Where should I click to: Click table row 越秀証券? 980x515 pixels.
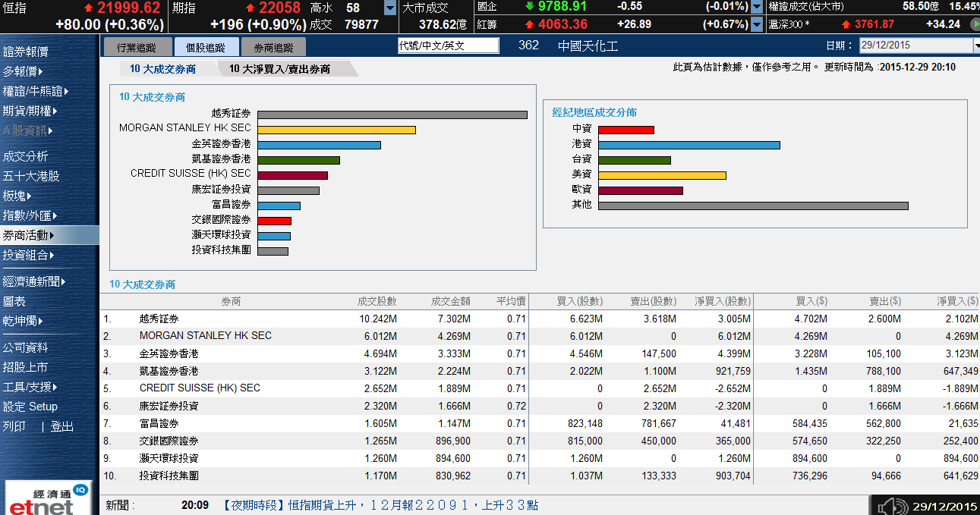tap(540, 319)
